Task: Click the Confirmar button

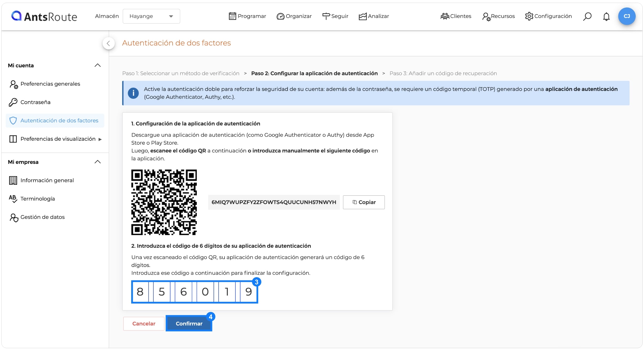Action: coord(189,323)
